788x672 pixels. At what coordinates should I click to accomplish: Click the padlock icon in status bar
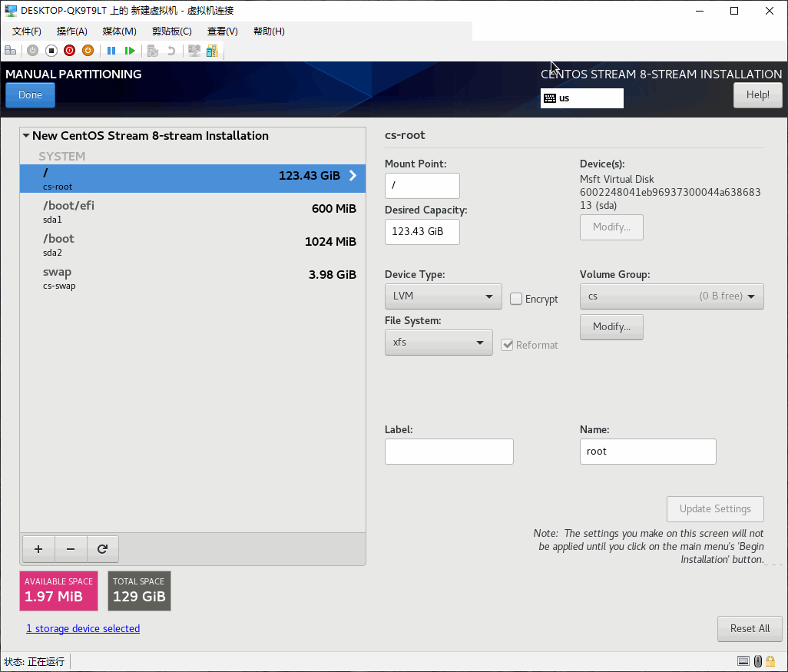point(770,661)
